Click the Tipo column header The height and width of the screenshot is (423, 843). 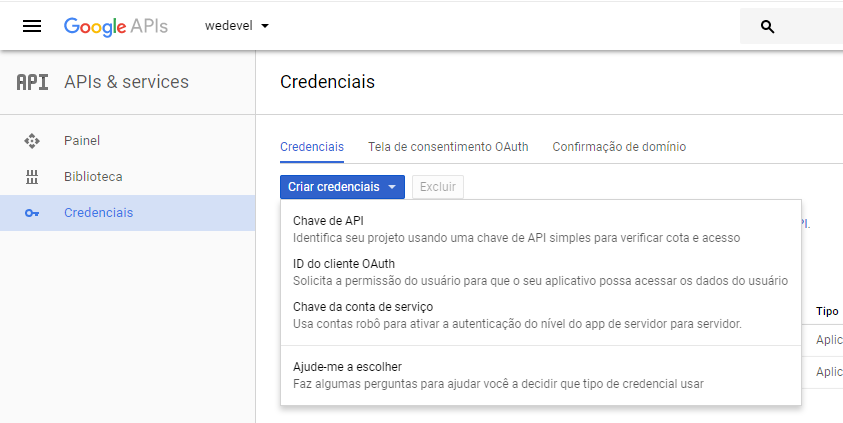(827, 312)
